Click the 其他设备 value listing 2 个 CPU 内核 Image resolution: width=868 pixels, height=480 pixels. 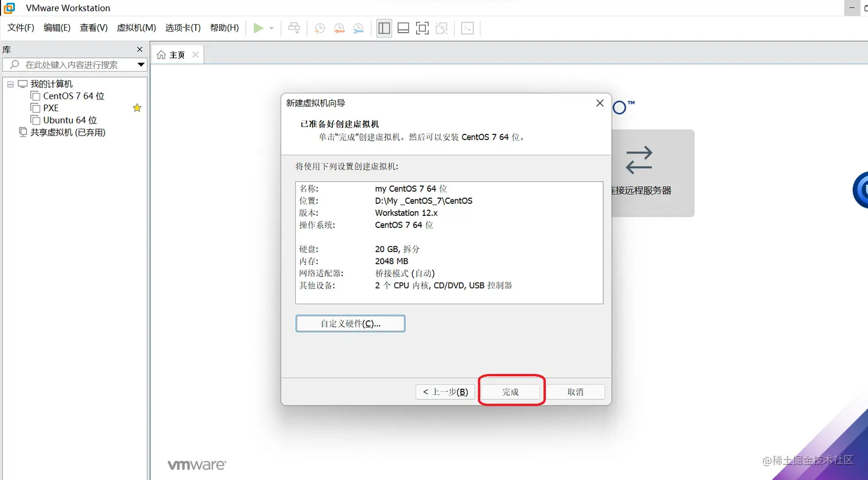[x=444, y=285]
